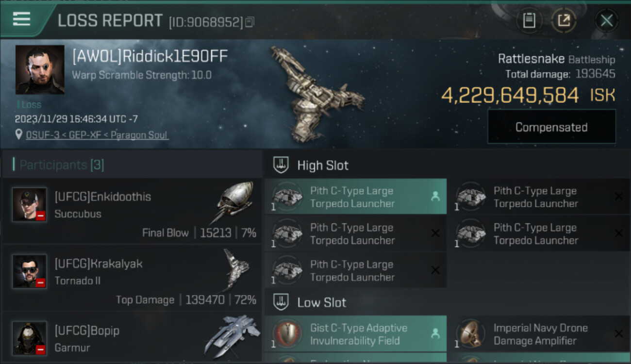
Task: Click the Participants tab header
Action: coord(62,165)
